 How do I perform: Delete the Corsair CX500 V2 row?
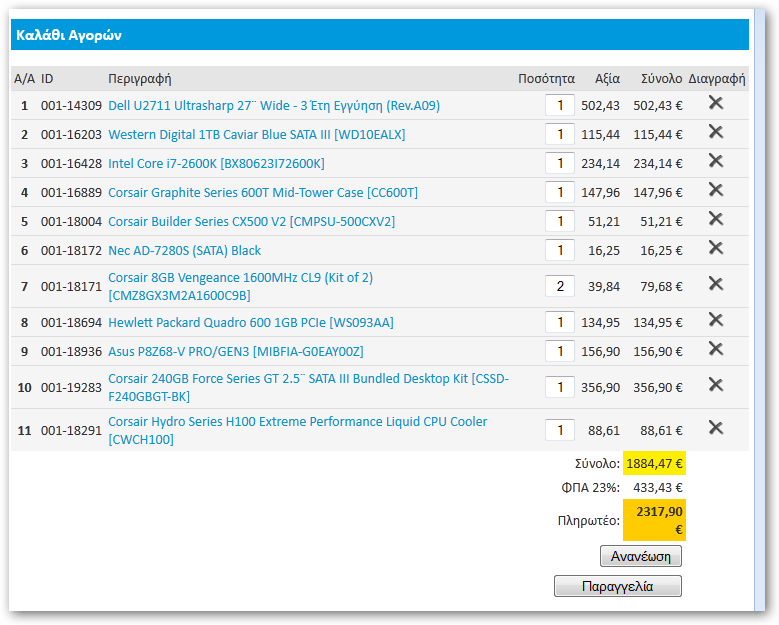715,219
